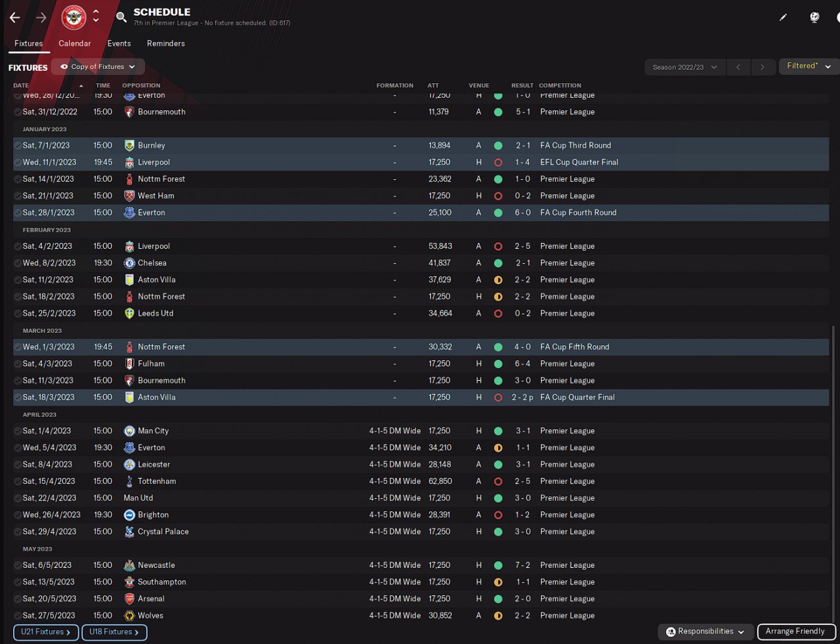This screenshot has height=644, width=840.
Task: Click the Southampton club badge
Action: coord(129,582)
